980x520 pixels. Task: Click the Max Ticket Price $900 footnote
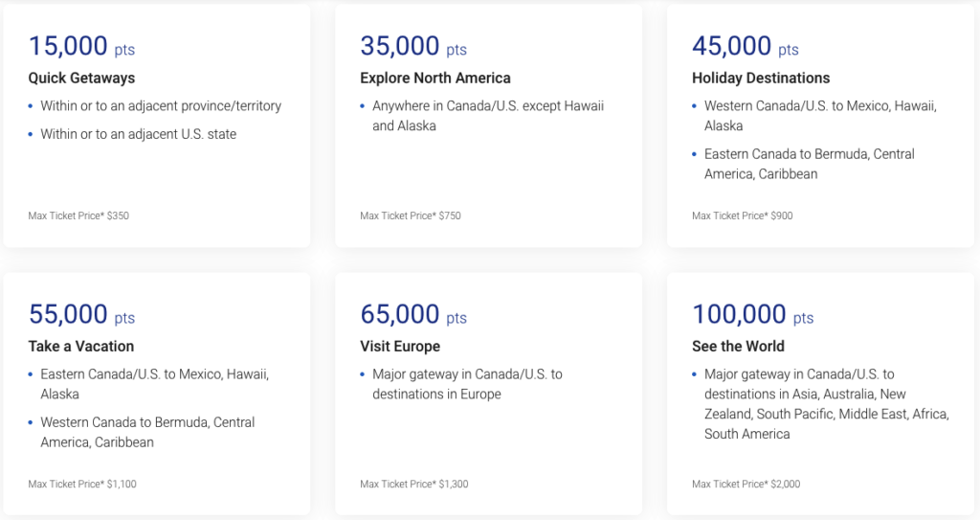click(743, 215)
